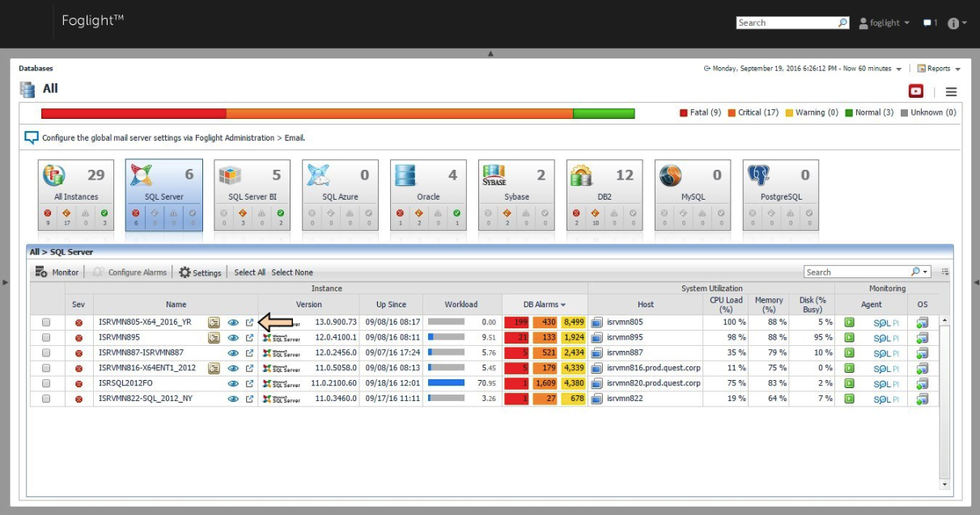Viewport: 980px width, 515px height.
Task: Toggle eye view for ISRVMN887-ISRVMN887
Action: [233, 352]
